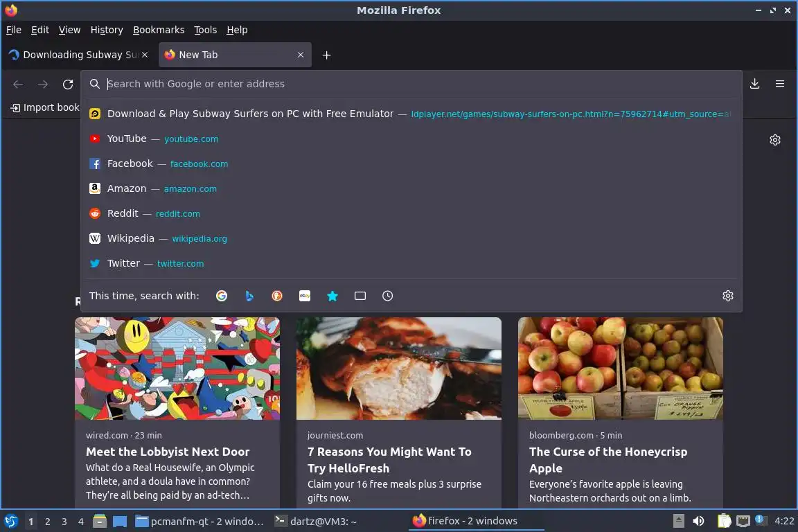Image resolution: width=798 pixels, height=532 pixels.
Task: Click the LDPlayer suggestion favicon
Action: click(x=95, y=114)
